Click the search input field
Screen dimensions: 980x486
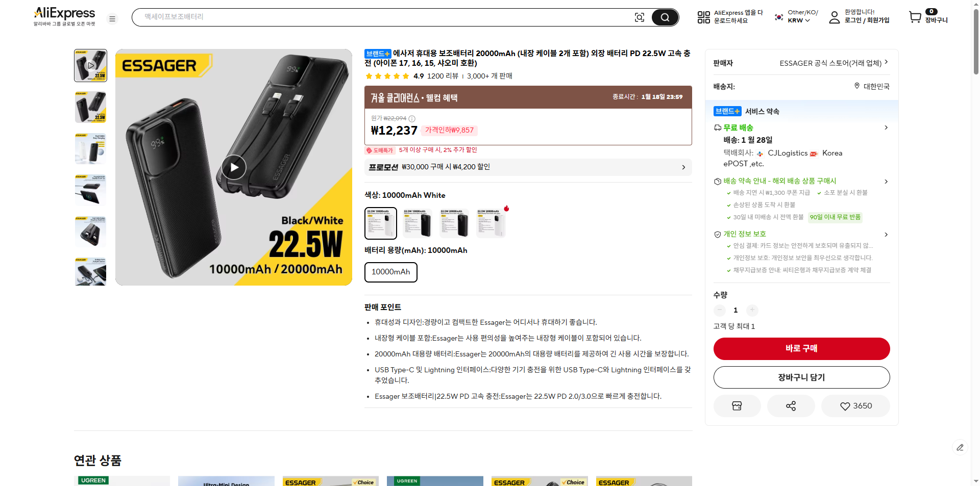[383, 17]
